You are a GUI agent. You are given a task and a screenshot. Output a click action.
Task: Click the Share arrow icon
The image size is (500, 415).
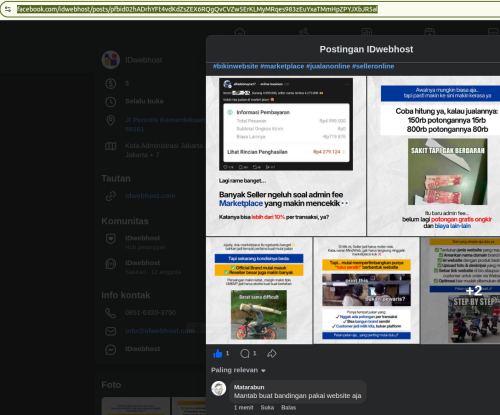click(x=272, y=353)
